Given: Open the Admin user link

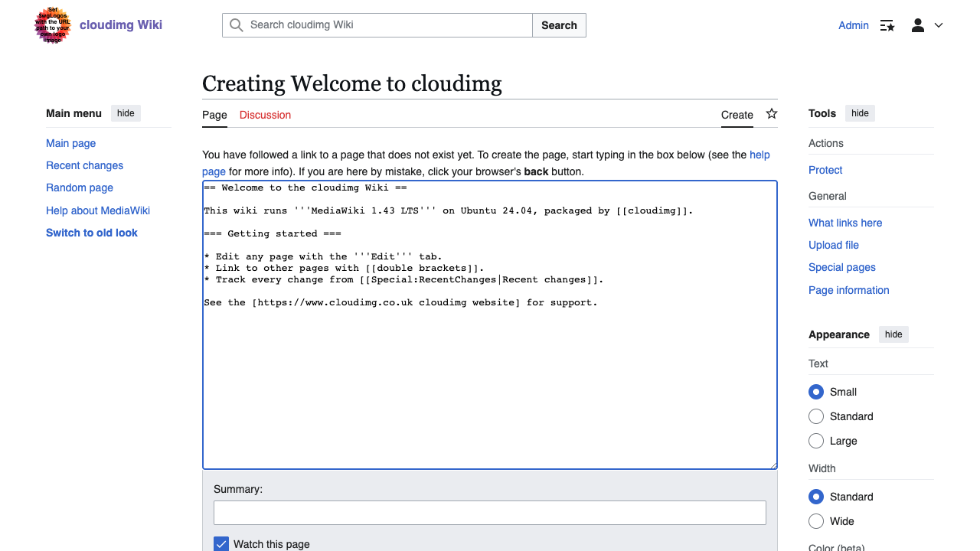Looking at the screenshot, I should click(854, 25).
